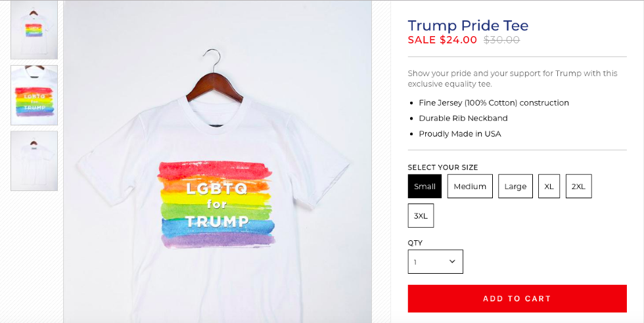
Task: Click the Proudly Made in USA bullet
Action: pyautogui.click(x=460, y=134)
